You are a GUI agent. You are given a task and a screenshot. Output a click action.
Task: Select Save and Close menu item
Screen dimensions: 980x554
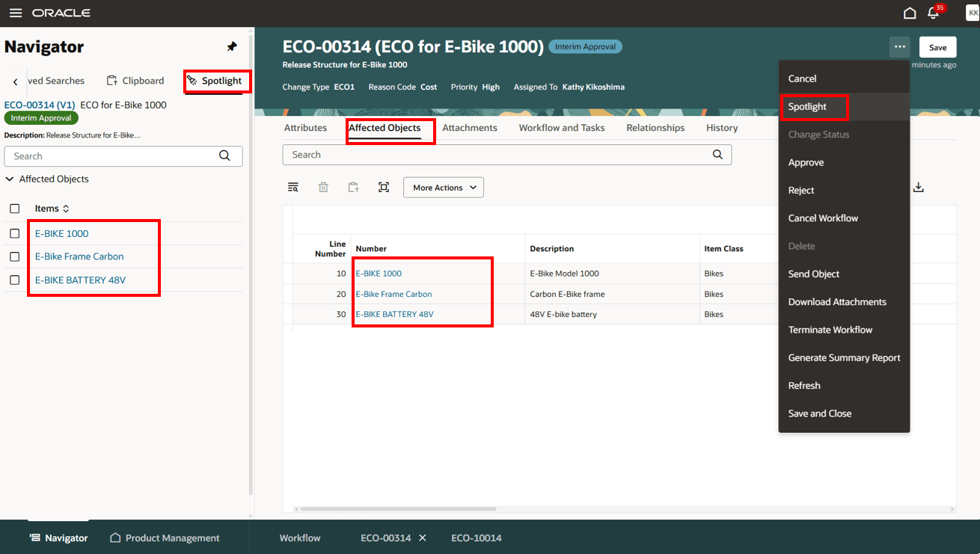click(844, 413)
